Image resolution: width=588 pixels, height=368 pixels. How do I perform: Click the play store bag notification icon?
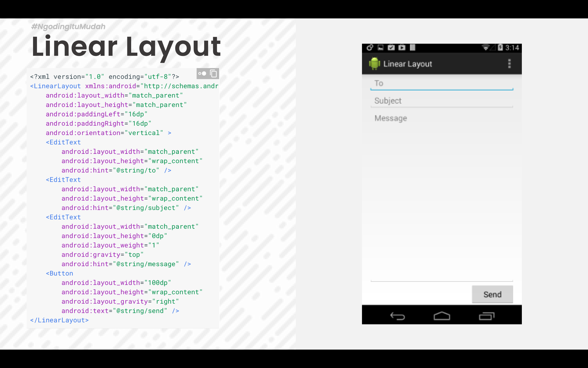click(x=402, y=47)
